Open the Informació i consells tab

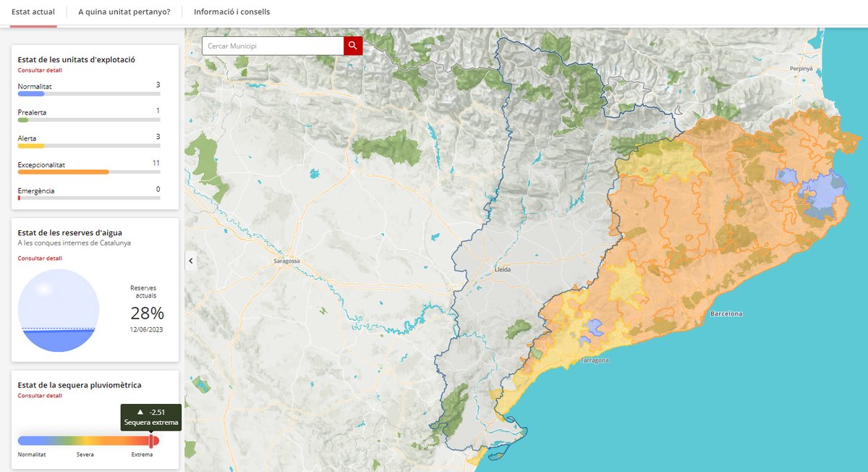tap(231, 12)
